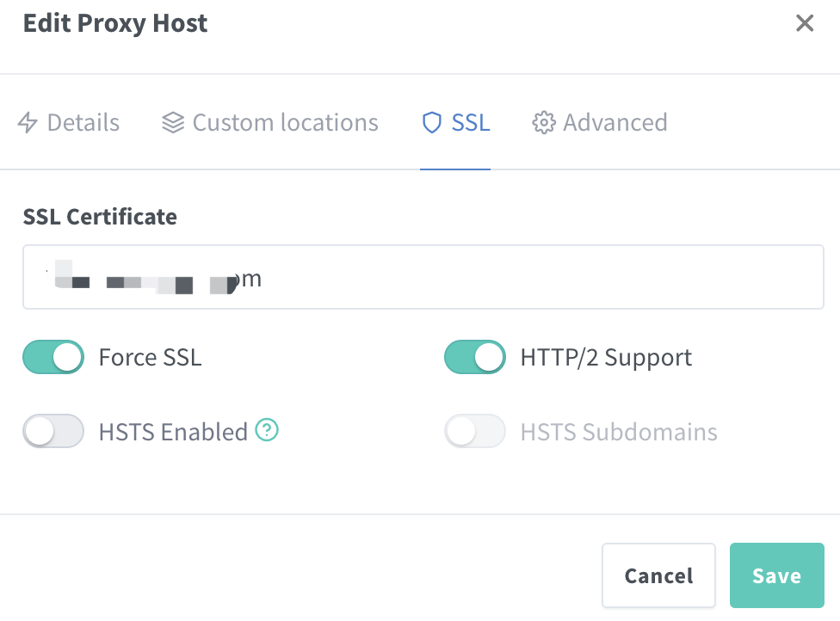This screenshot has height=621, width=840.
Task: Save the proxy host settings
Action: click(x=777, y=575)
